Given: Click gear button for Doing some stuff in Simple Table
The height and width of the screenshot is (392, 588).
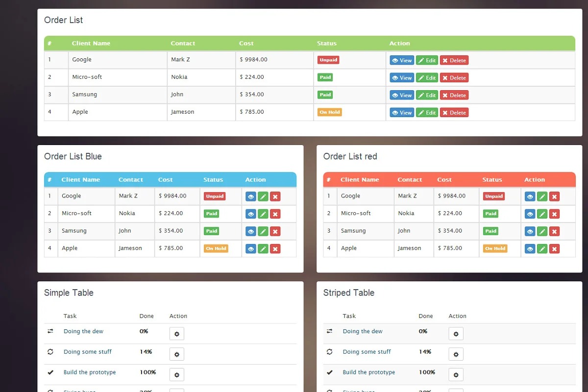Looking at the screenshot, I should (177, 354).
